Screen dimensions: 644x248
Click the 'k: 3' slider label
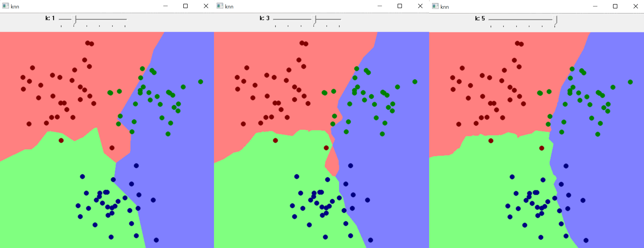tap(264, 18)
